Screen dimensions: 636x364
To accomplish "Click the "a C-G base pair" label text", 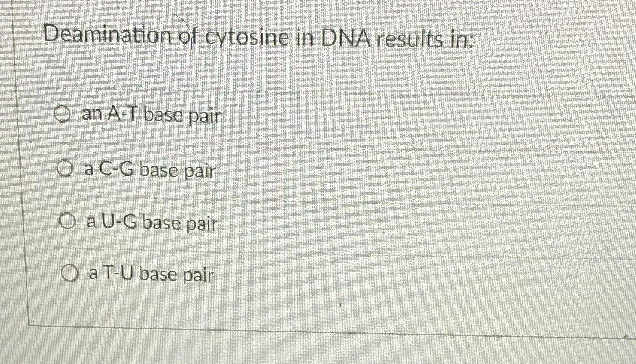I will [150, 170].
